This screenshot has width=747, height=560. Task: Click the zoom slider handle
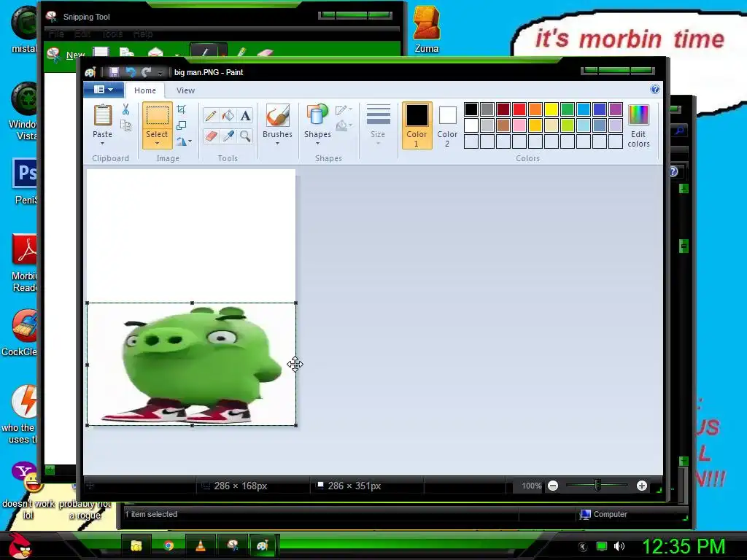click(x=597, y=486)
